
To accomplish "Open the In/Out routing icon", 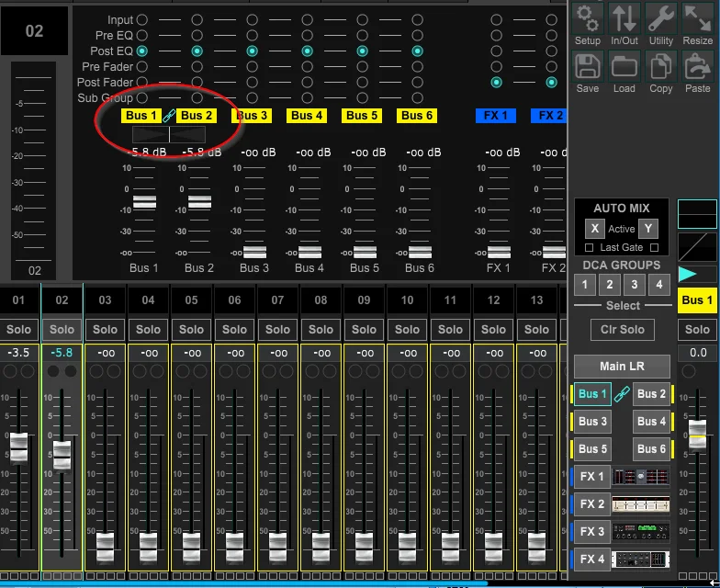I will [x=624, y=18].
